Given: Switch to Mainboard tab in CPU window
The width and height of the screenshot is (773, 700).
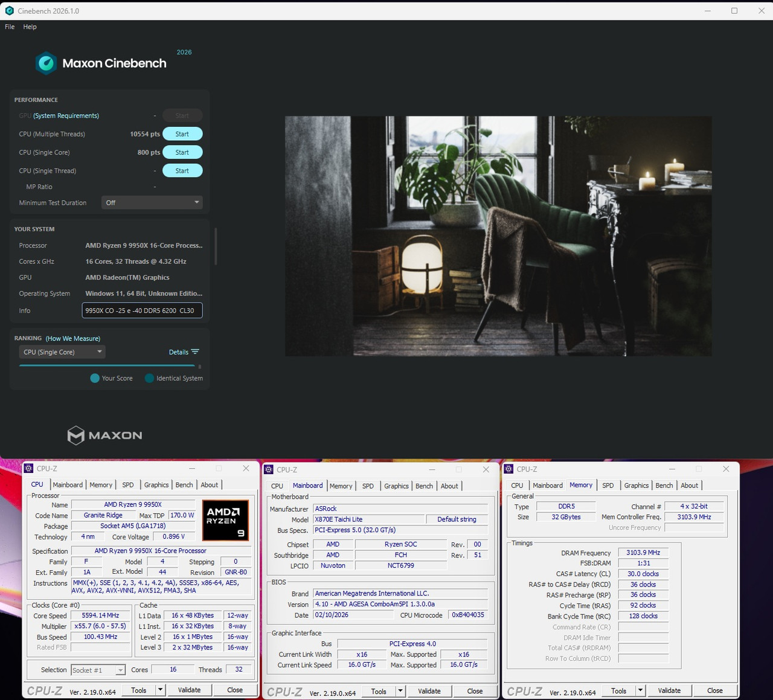Looking at the screenshot, I should tap(68, 485).
